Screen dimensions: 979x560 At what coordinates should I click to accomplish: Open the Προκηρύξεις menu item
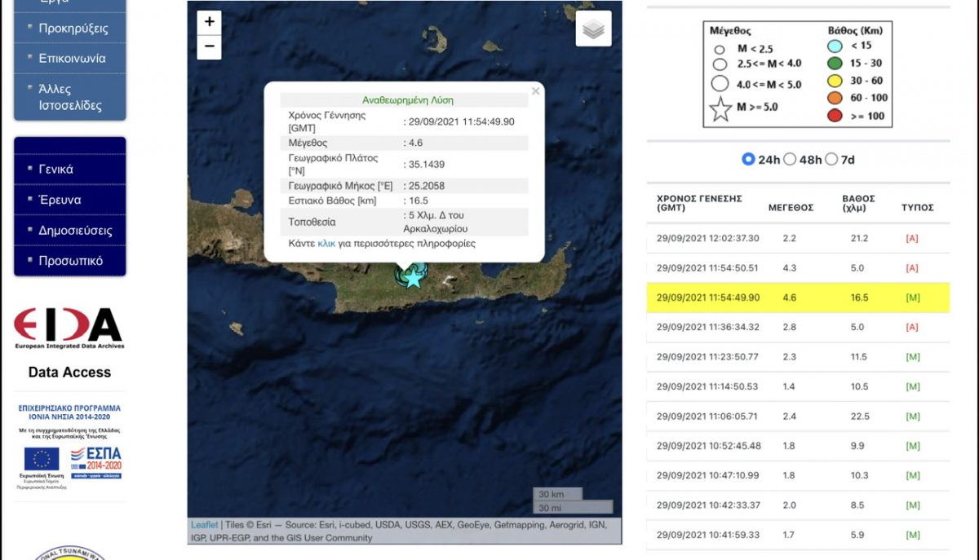[73, 29]
